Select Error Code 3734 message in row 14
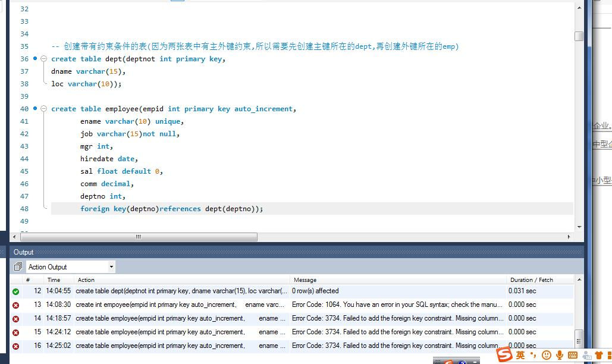The image size is (612, 364). [397, 318]
